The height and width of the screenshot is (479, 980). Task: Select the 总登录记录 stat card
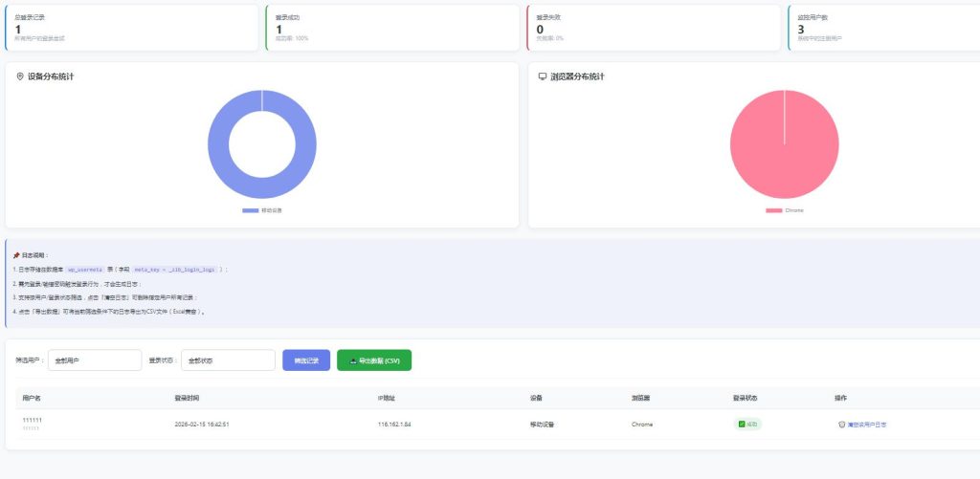click(x=131, y=27)
